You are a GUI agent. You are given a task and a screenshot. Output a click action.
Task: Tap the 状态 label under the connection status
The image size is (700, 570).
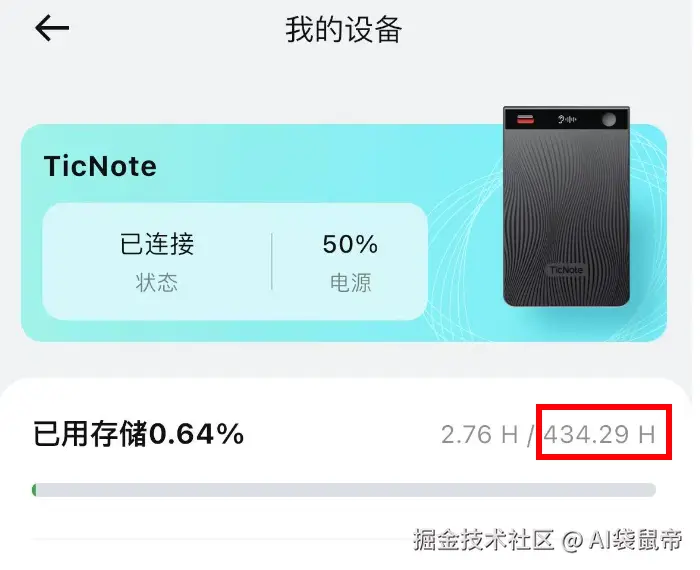(x=157, y=283)
